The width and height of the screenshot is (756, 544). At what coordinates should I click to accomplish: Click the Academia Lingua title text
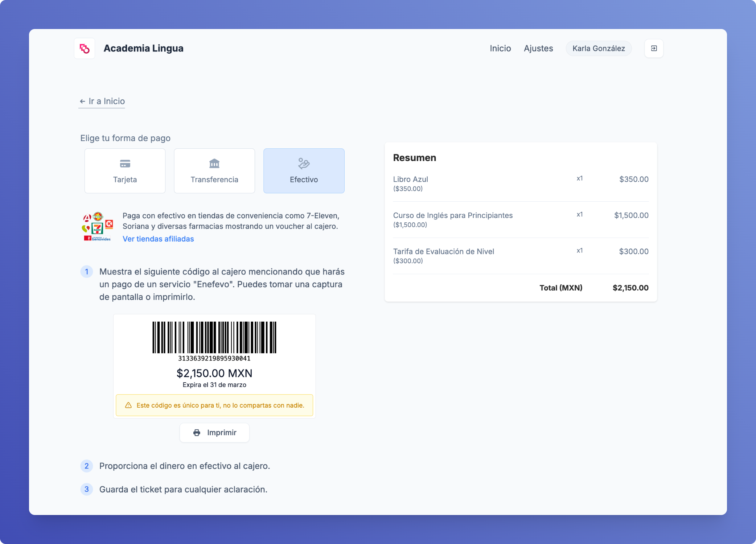pyautogui.click(x=143, y=48)
